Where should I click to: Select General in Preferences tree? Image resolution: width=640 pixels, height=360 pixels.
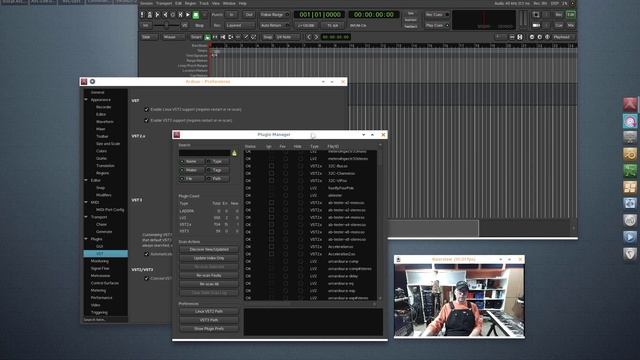coord(98,92)
